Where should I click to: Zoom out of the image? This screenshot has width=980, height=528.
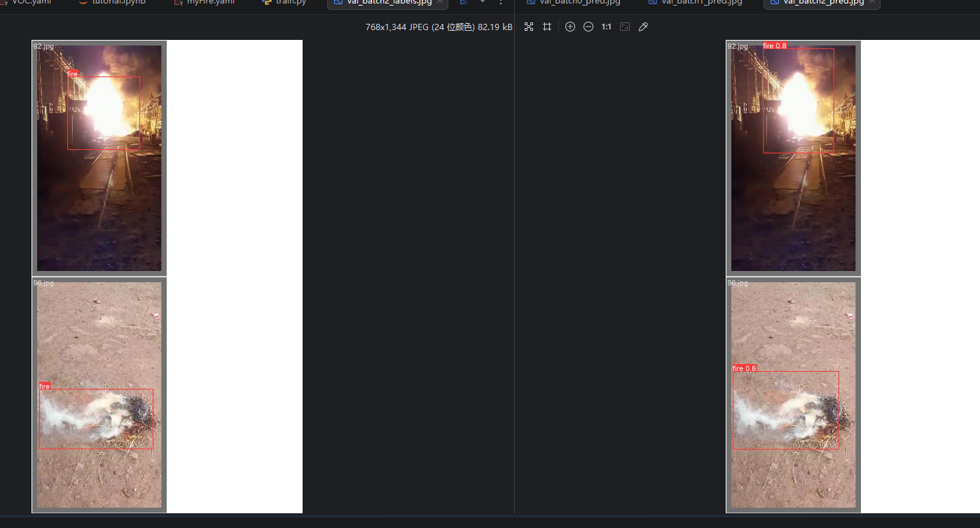[x=588, y=27]
